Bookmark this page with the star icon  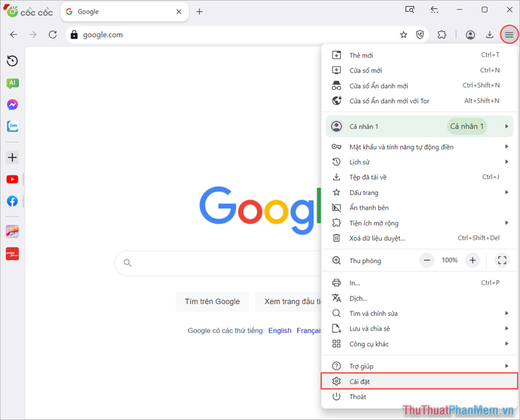pos(403,34)
